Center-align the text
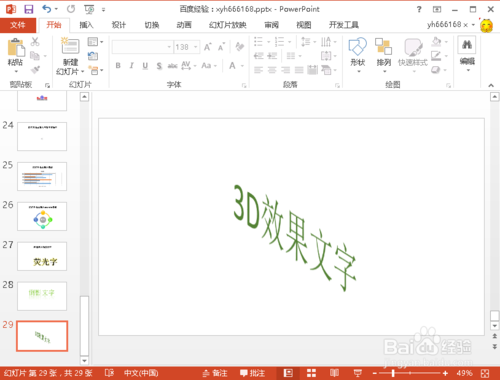The image size is (500, 380). pos(272,70)
